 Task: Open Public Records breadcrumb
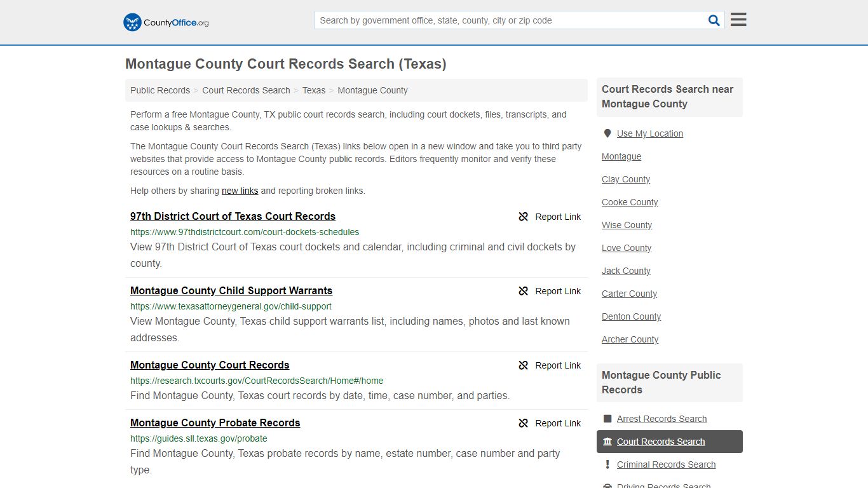[160, 90]
